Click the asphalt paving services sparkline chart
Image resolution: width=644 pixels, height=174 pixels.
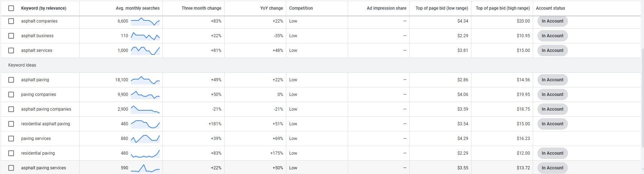[x=145, y=168]
